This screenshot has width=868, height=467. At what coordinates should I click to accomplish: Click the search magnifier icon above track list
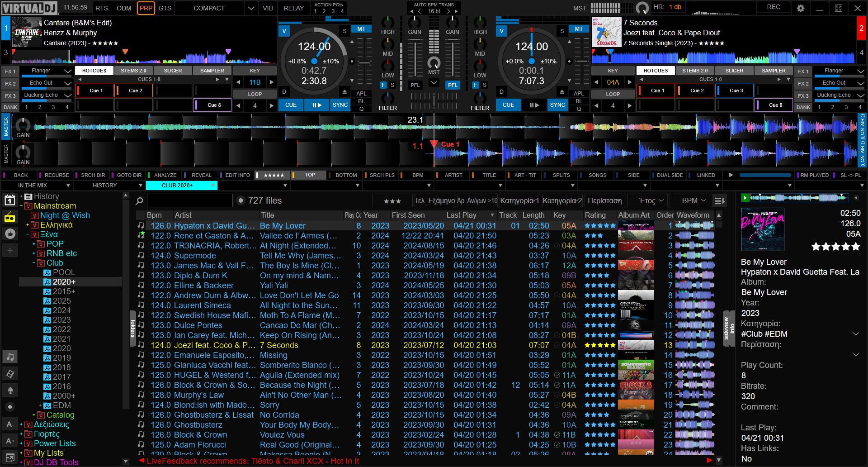(x=140, y=201)
